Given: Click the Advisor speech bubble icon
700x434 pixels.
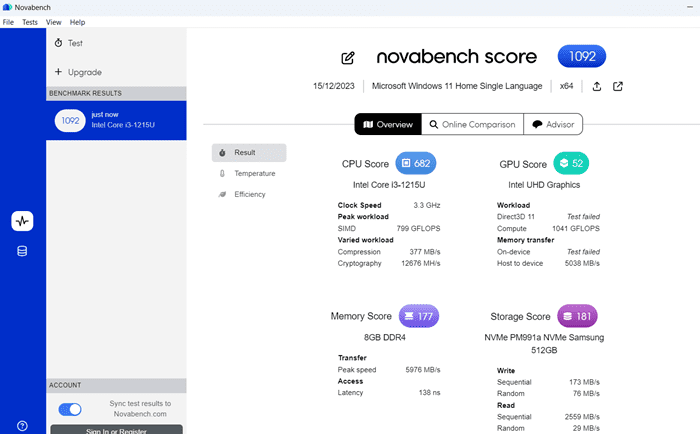Looking at the screenshot, I should [538, 125].
